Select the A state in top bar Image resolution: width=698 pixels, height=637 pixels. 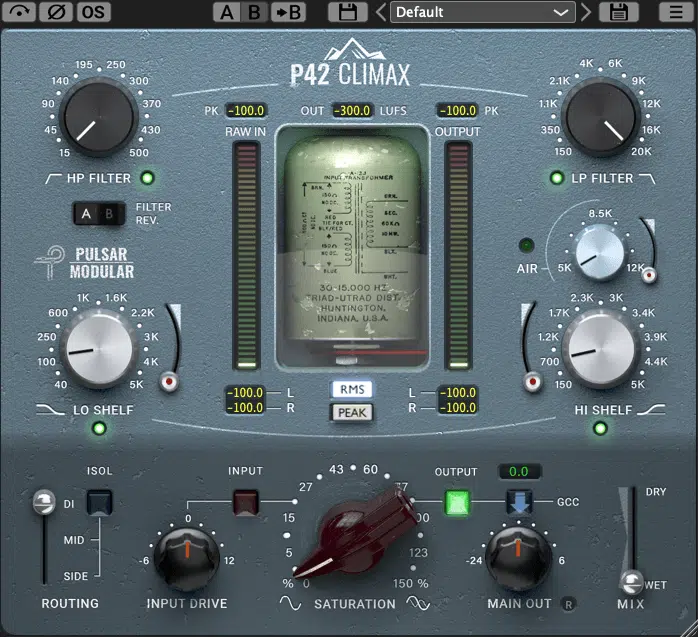[229, 12]
